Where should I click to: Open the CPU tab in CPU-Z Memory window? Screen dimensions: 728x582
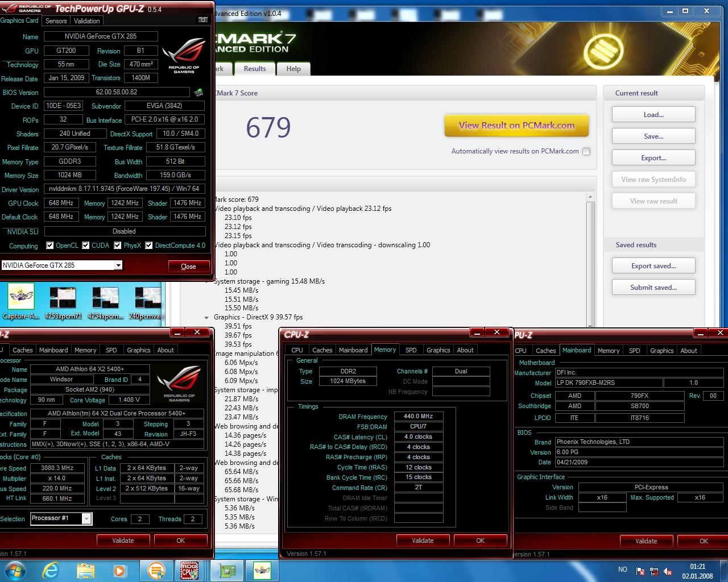(297, 350)
